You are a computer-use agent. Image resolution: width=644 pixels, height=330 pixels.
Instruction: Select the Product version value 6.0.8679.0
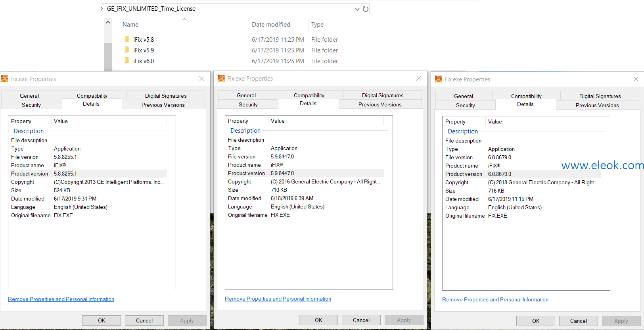[x=500, y=174]
